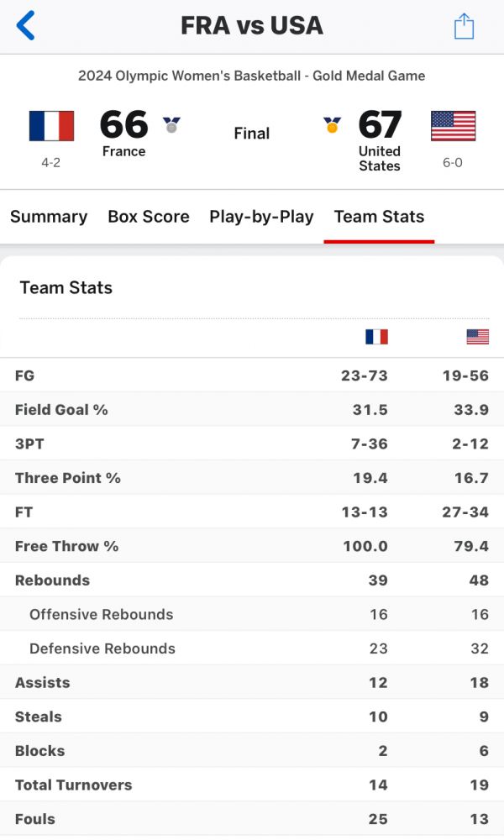
Task: Tap the Rebounds stat row label
Action: click(x=52, y=580)
